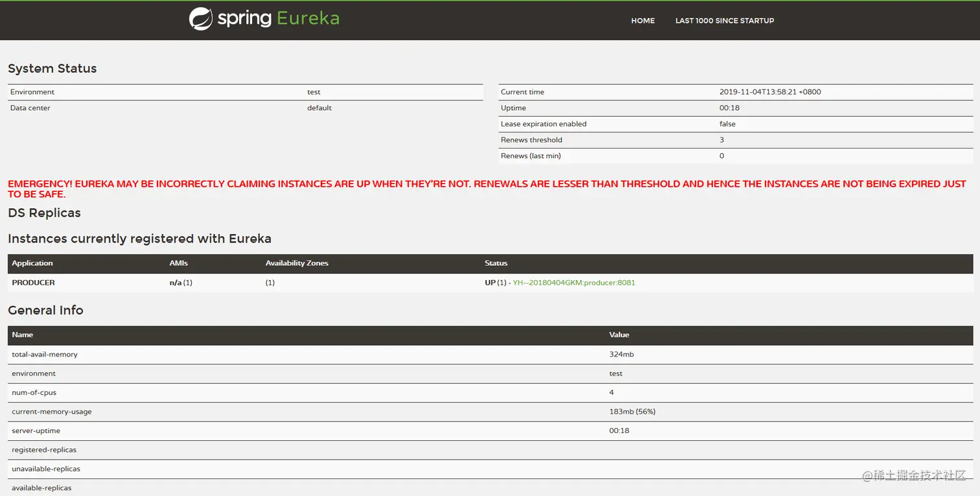Viewport: 980px width, 496px height.
Task: Click the Value column header in General Info
Action: coord(619,335)
